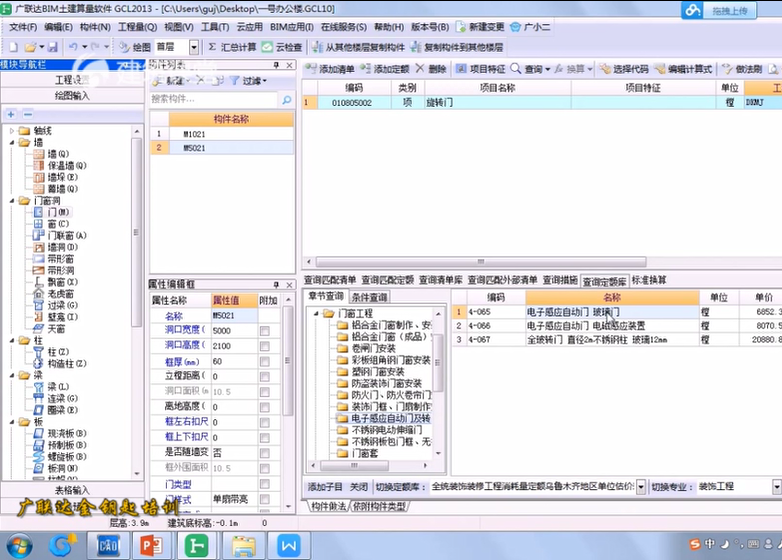Expand the 轴线 tree node
The image size is (782, 560).
point(12,131)
